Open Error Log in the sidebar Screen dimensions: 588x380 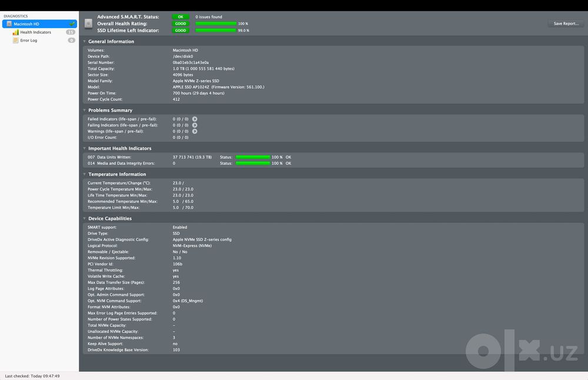click(x=28, y=40)
